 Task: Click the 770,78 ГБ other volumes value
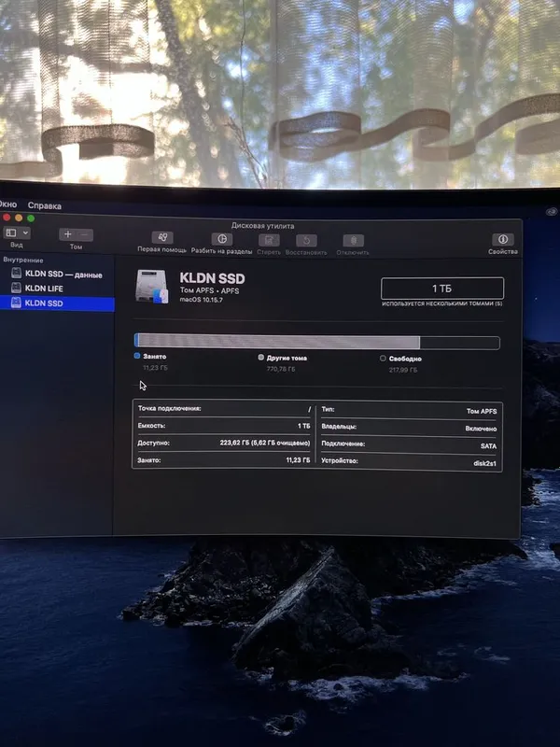coord(281,369)
